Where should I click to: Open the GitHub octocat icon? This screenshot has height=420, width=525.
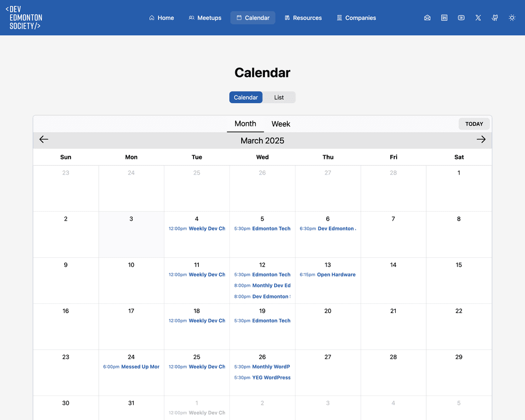tap(494, 17)
